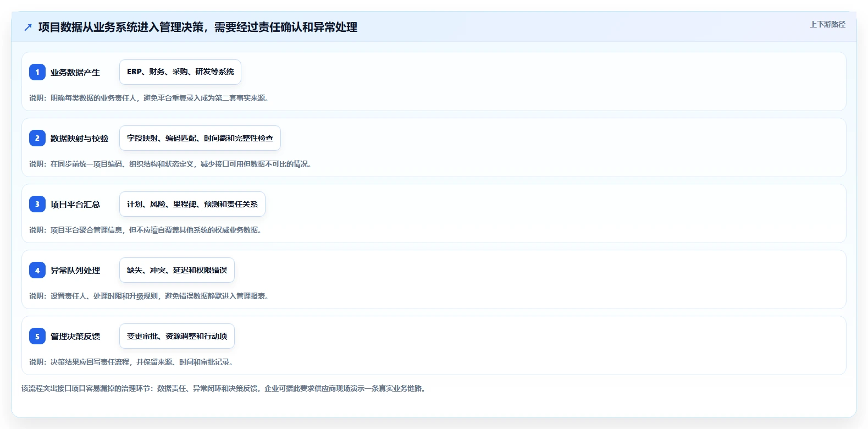Click the note 明确每类数据的业务责任人
The image size is (868, 429).
pos(93,98)
